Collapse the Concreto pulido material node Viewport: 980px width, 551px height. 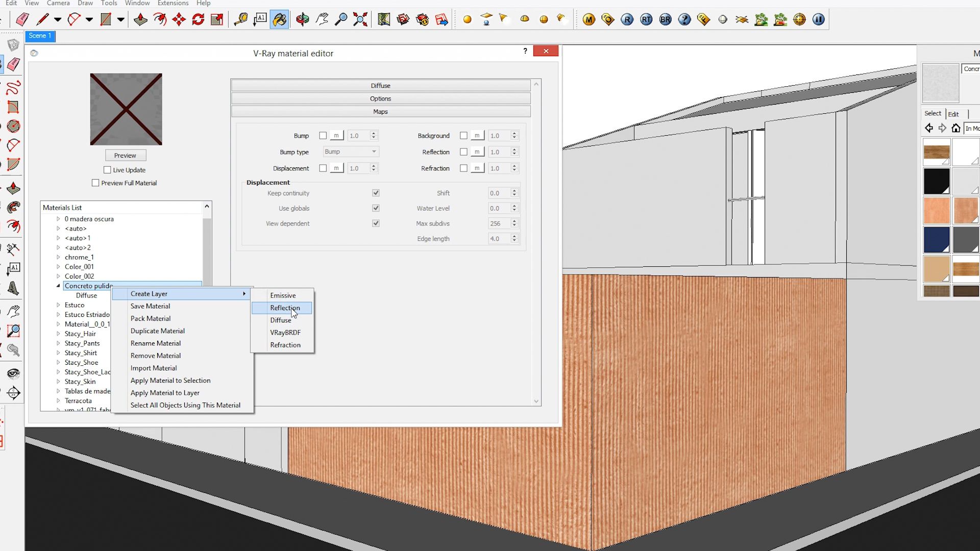pyautogui.click(x=58, y=286)
